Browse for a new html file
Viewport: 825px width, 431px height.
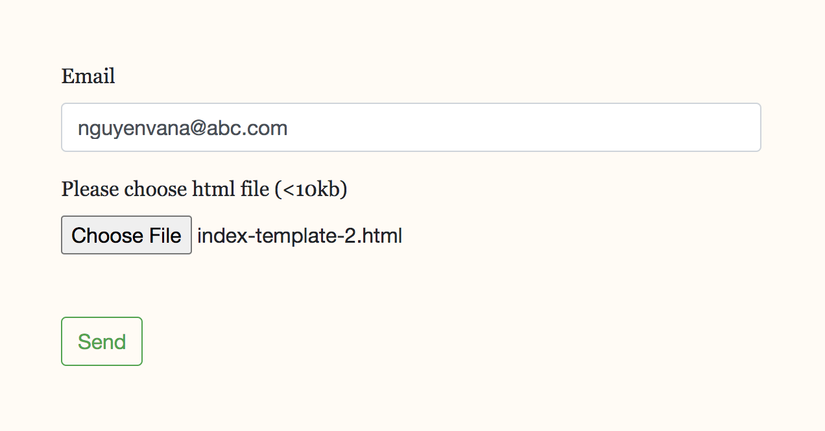(126, 236)
